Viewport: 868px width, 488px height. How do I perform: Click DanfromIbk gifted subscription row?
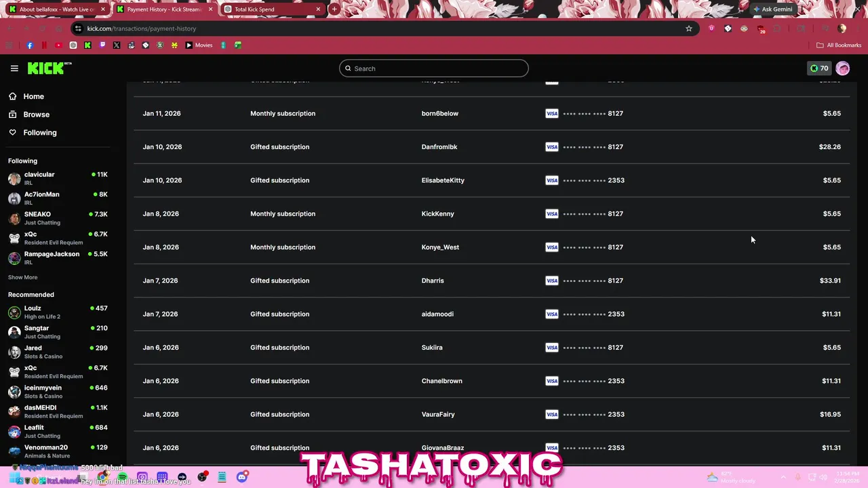(492, 147)
